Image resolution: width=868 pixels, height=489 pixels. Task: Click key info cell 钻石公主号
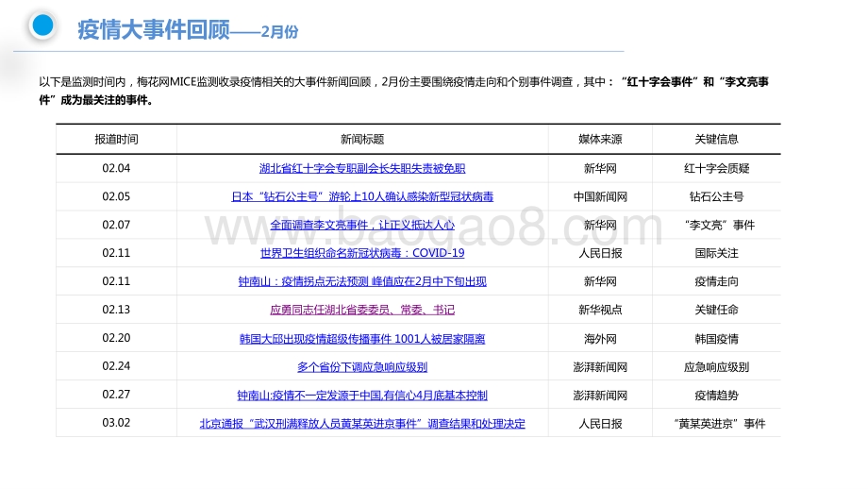(716, 196)
